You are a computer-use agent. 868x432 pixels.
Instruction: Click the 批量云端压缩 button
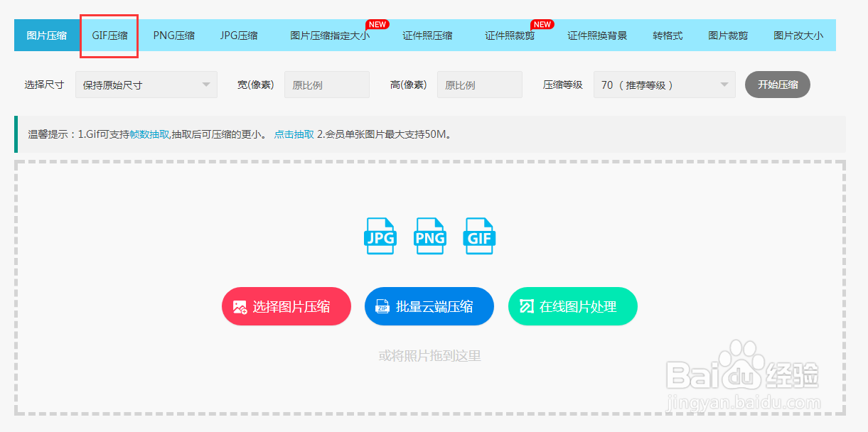429,306
